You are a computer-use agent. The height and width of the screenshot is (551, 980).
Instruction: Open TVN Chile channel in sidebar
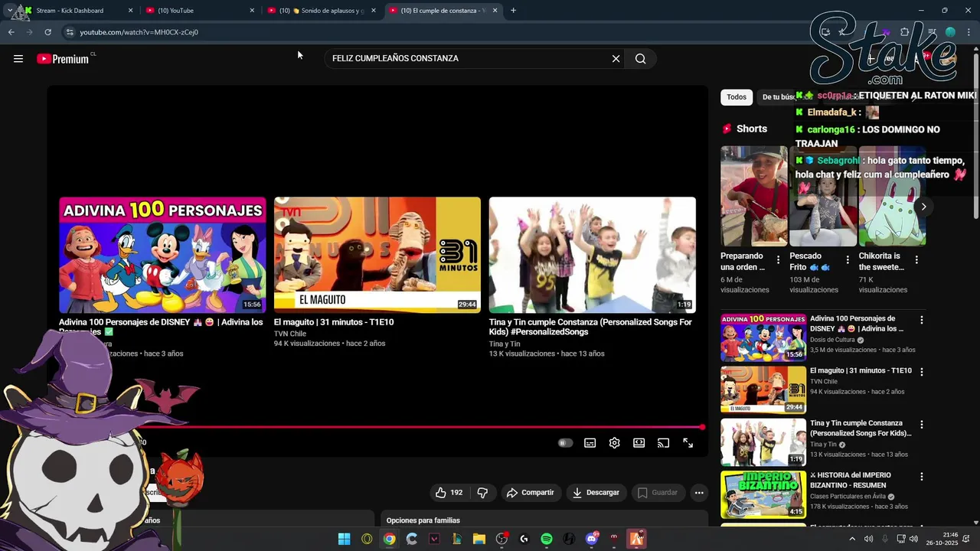[824, 382]
